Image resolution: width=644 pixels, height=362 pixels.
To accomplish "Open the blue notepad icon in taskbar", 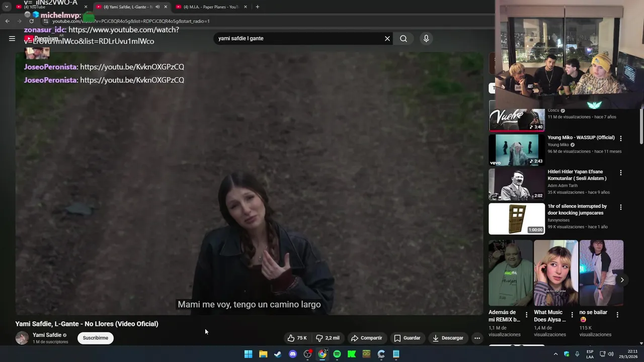I will point(396,354).
